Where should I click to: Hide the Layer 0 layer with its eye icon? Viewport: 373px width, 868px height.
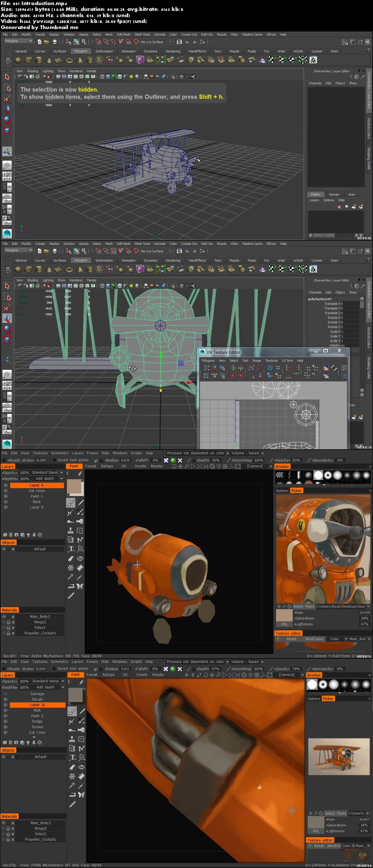(5, 507)
